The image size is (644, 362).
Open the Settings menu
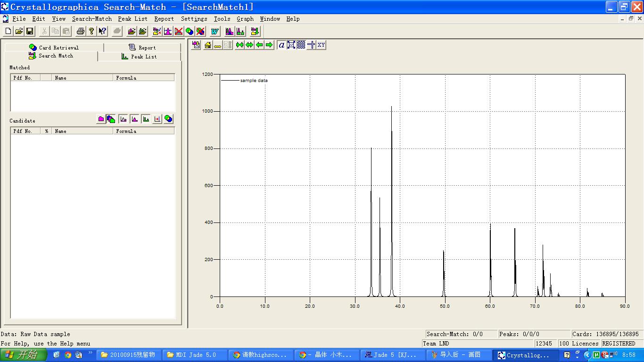[x=194, y=19]
